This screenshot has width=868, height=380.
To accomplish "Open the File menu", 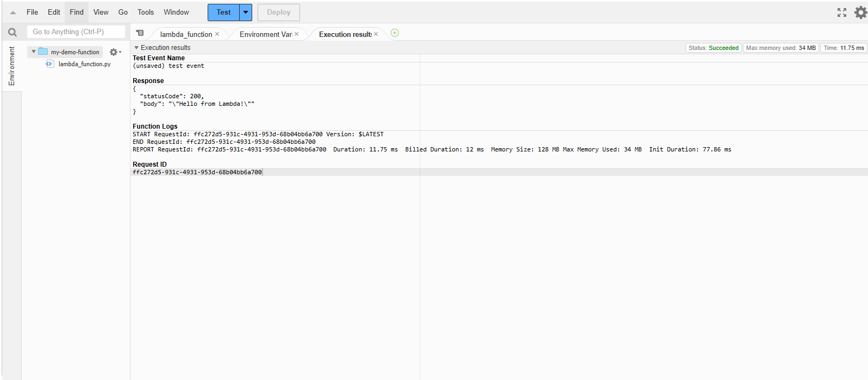I will pyautogui.click(x=32, y=12).
